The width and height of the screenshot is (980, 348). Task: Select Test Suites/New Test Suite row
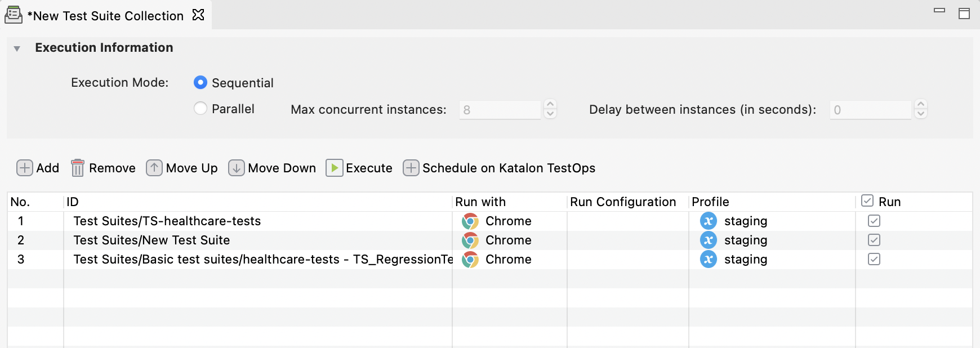point(152,240)
